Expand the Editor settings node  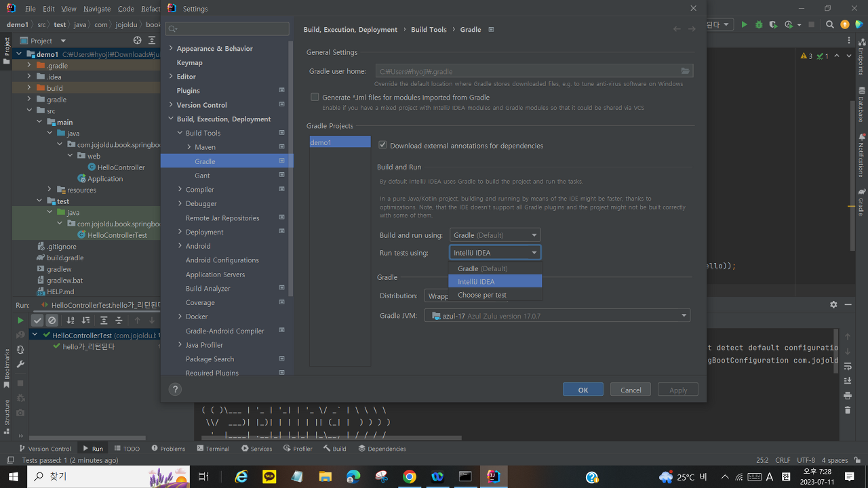tap(171, 77)
